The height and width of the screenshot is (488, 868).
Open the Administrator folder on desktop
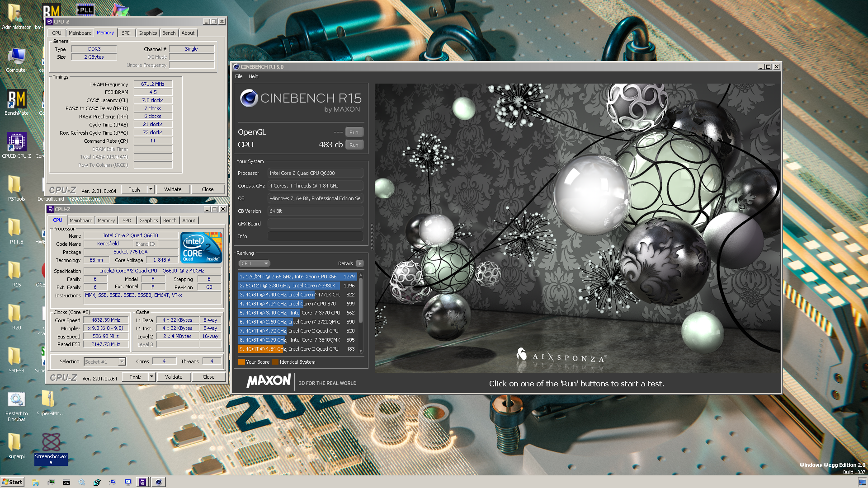click(x=16, y=17)
